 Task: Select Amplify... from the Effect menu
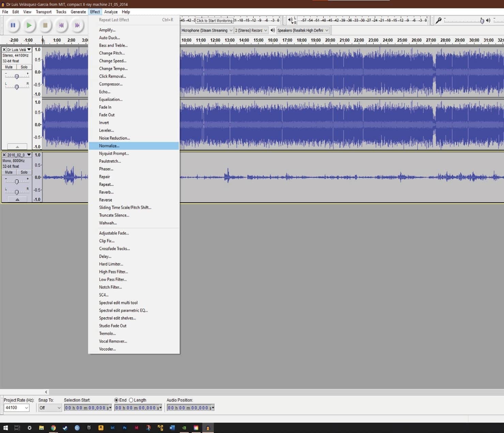134,30
